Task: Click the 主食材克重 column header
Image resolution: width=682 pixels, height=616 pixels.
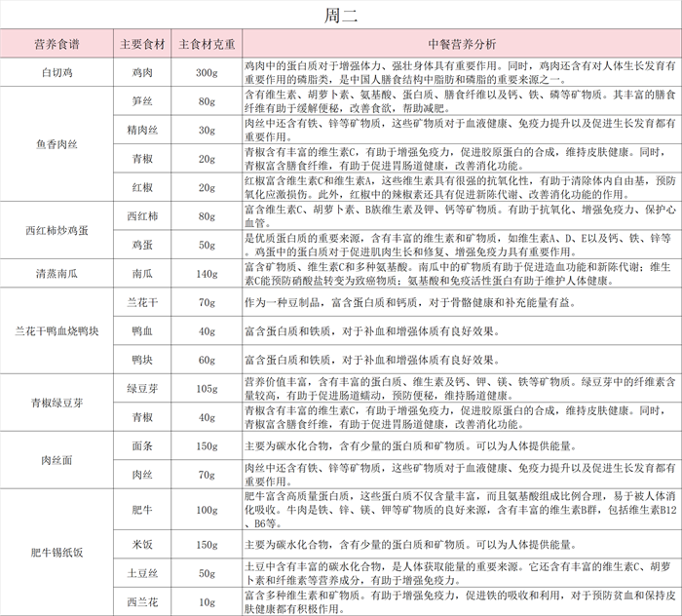Action: (x=206, y=44)
